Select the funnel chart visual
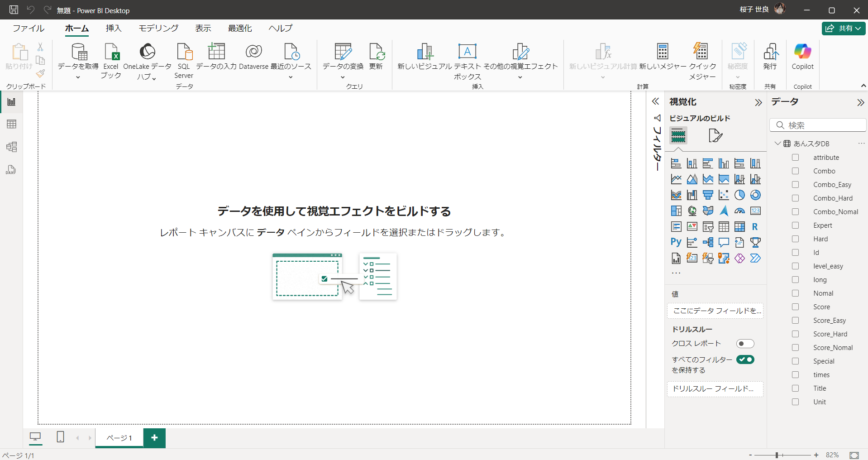868x460 pixels. 708,195
